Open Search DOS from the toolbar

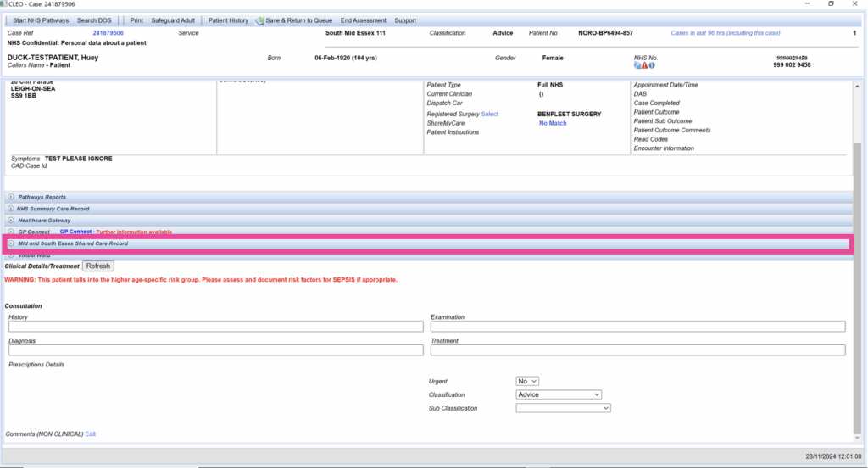click(94, 20)
